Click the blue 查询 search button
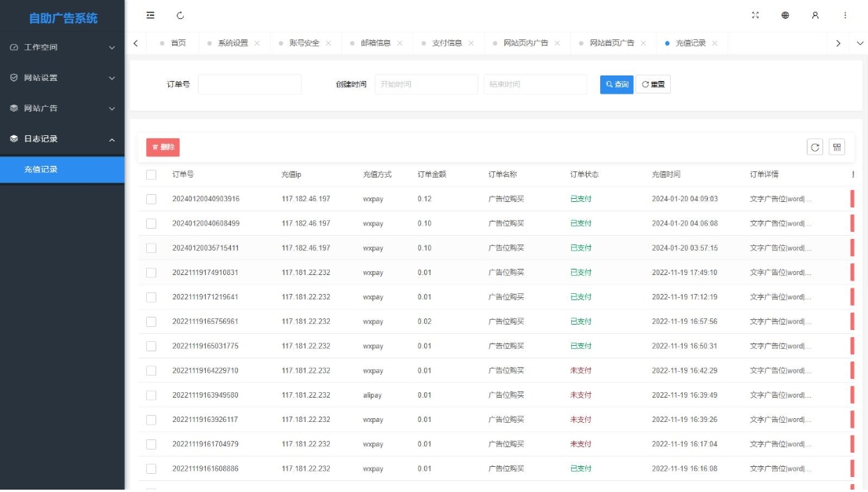 tap(617, 84)
